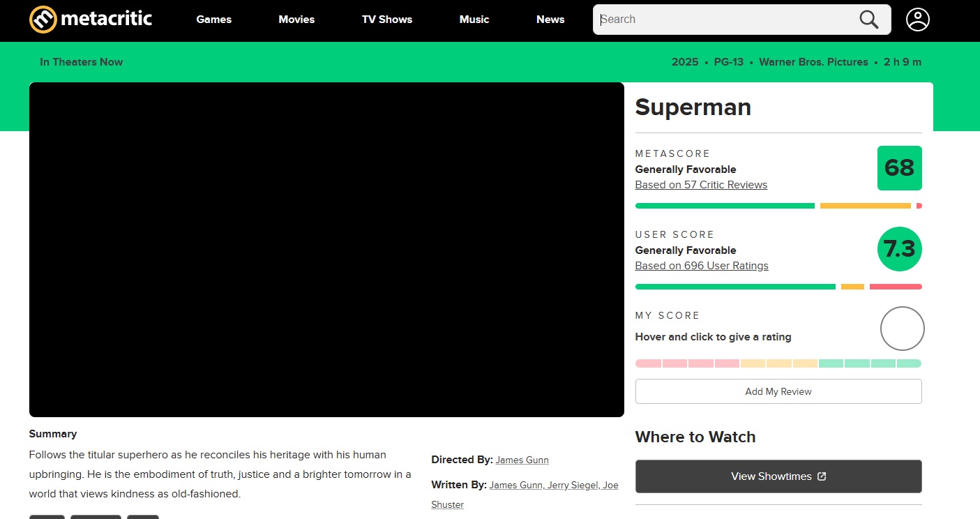Image resolution: width=980 pixels, height=519 pixels.
Task: Open the Music menu
Action: (x=474, y=20)
